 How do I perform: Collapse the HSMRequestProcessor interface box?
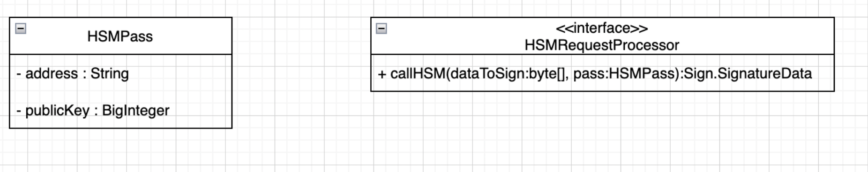coord(382,29)
